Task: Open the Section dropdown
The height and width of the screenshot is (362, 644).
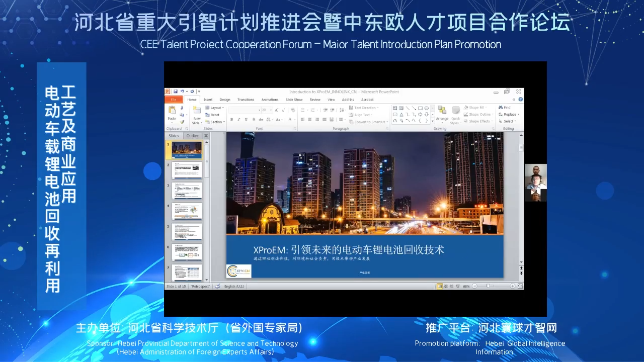Action: tap(215, 122)
